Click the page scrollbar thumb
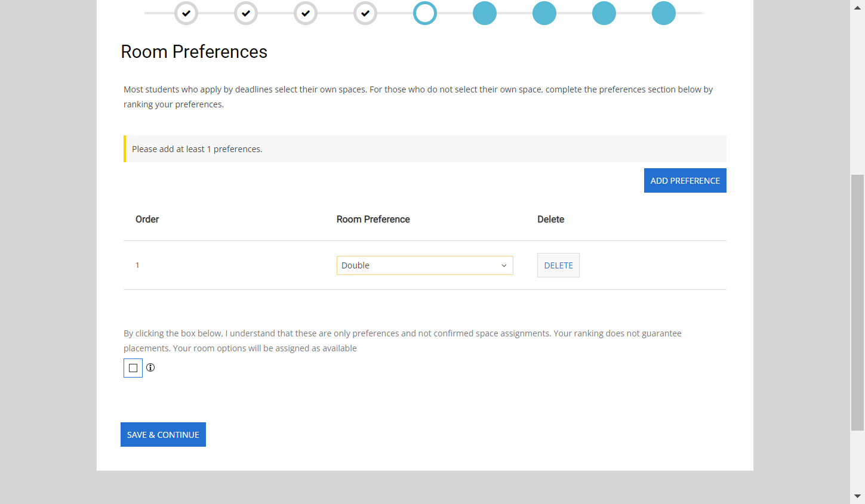 pos(857,302)
